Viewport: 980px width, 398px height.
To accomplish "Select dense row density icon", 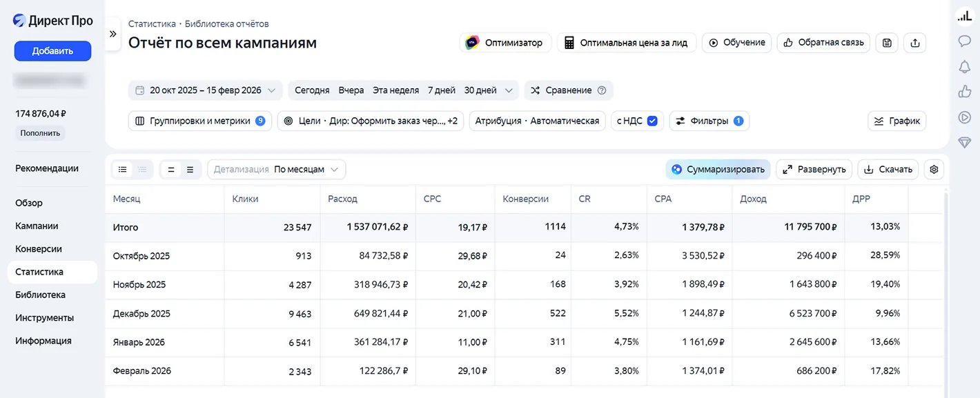I will [190, 169].
